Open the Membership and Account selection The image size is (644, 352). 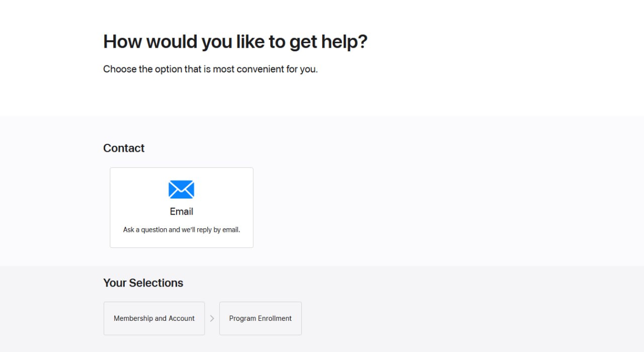154,318
